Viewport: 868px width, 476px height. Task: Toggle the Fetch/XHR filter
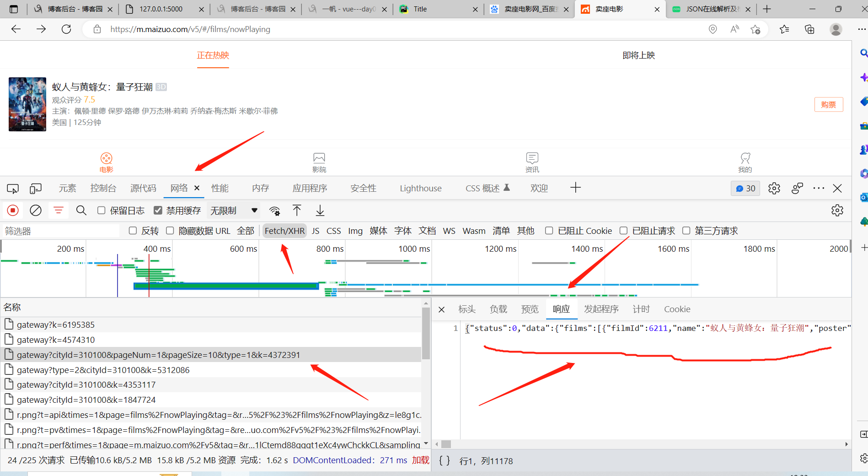pyautogui.click(x=284, y=231)
